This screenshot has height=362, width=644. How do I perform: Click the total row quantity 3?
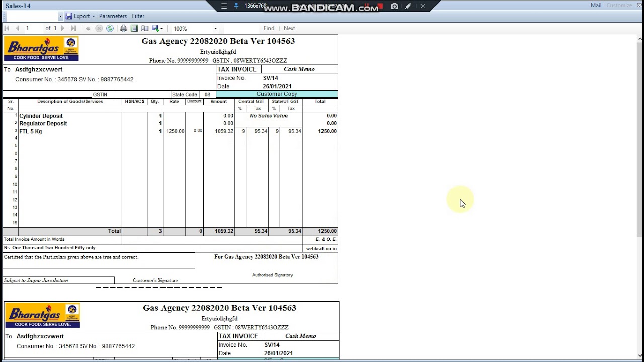click(x=160, y=231)
